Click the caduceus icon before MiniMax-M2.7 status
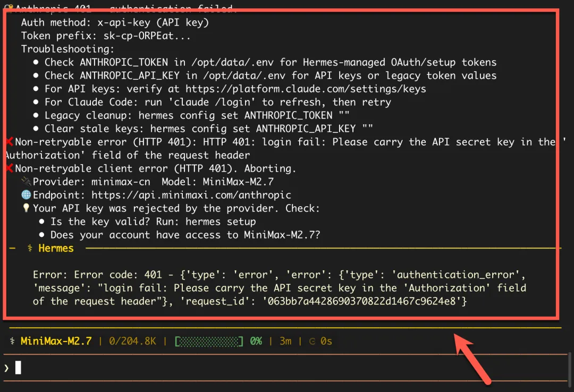 [12, 341]
